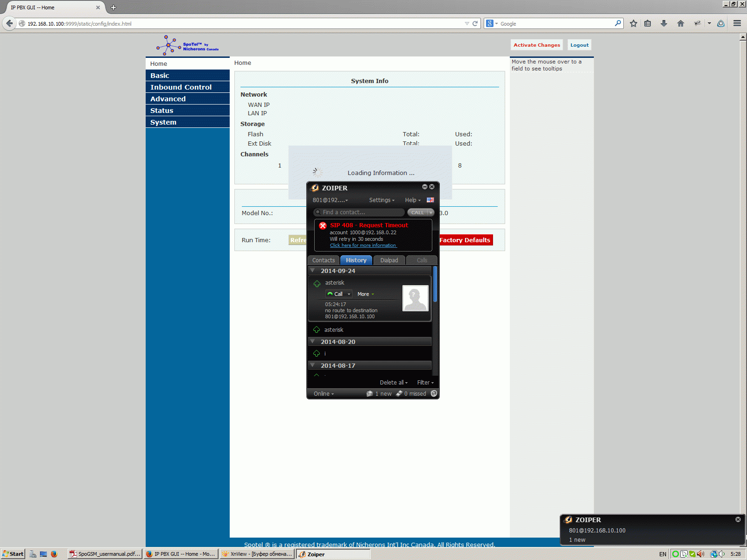Switch to the Dialpad tab in Zoiper
The width and height of the screenshot is (747, 560).
[x=389, y=260]
